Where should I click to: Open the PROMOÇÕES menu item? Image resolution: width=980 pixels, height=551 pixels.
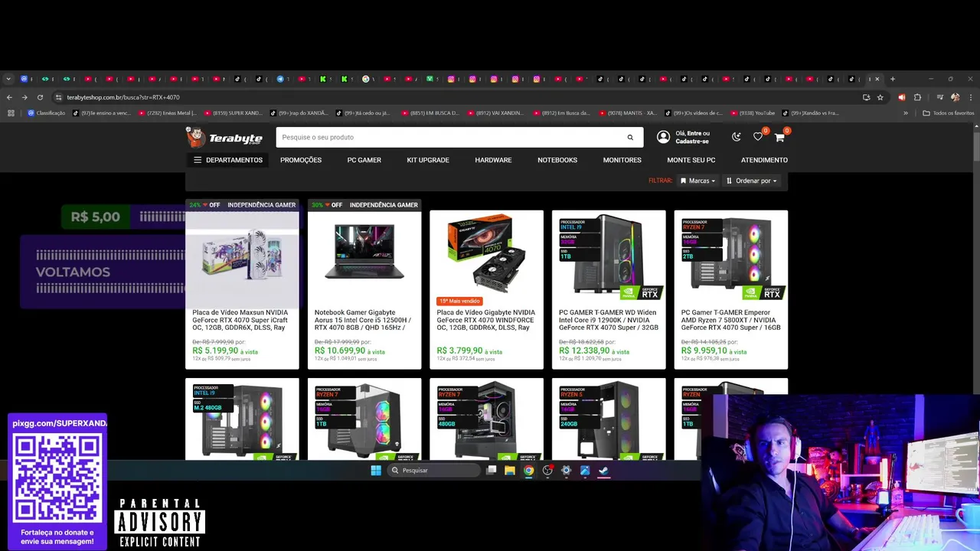pos(301,160)
